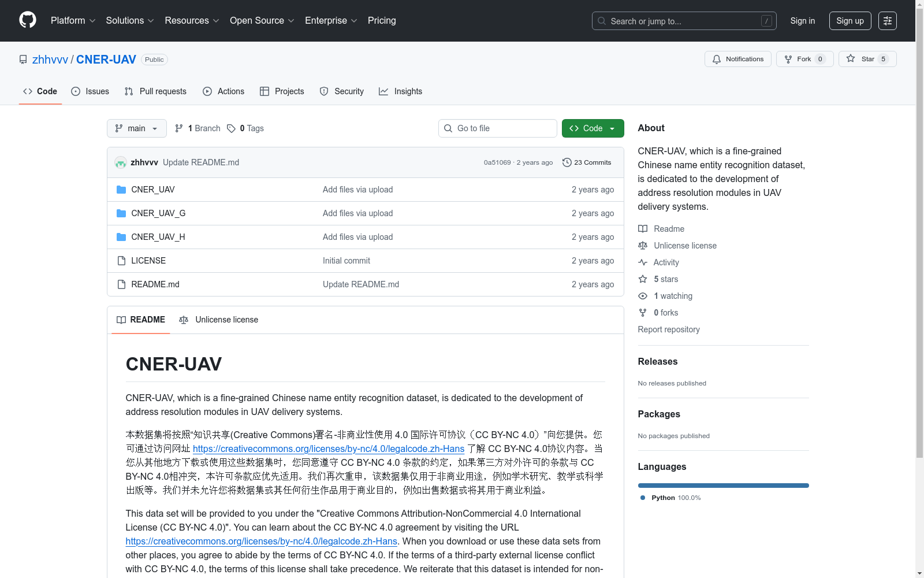The width and height of the screenshot is (924, 578).
Task: Open the GitHub home logo
Action: click(x=28, y=20)
